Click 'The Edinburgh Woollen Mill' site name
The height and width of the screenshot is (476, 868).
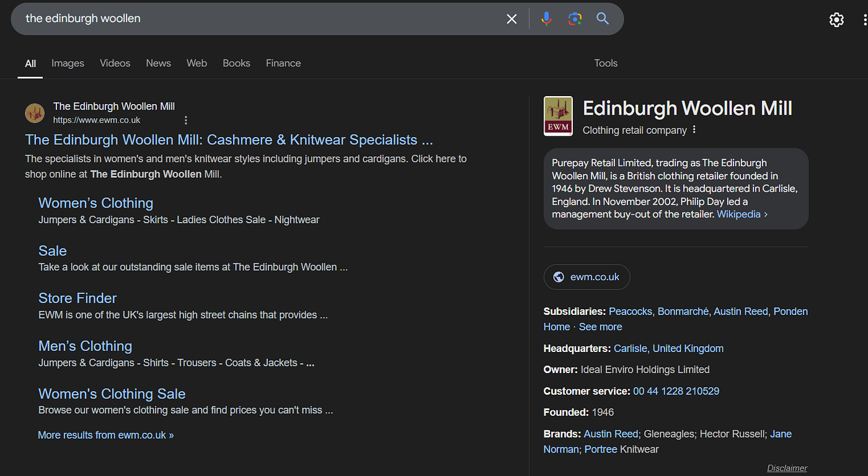(x=114, y=107)
